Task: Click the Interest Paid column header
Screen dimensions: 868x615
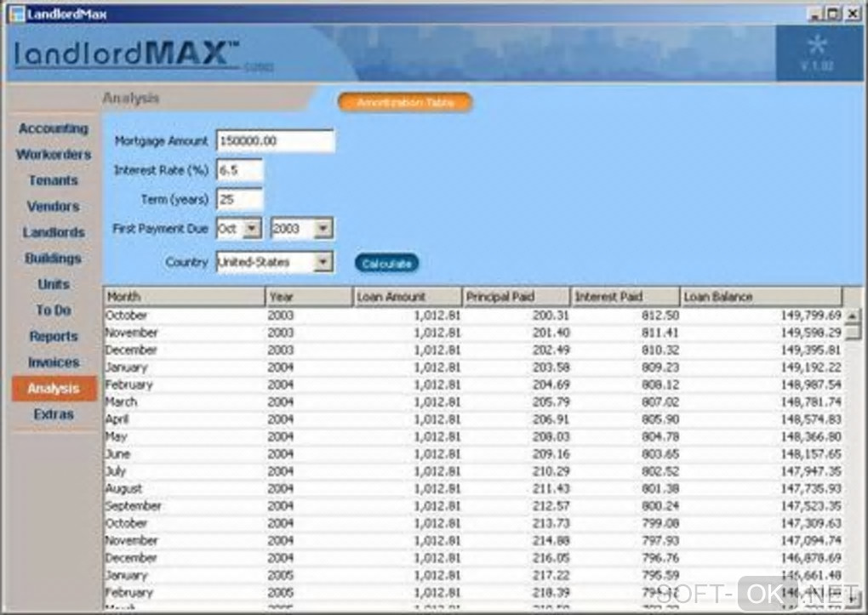Action: 625,297
